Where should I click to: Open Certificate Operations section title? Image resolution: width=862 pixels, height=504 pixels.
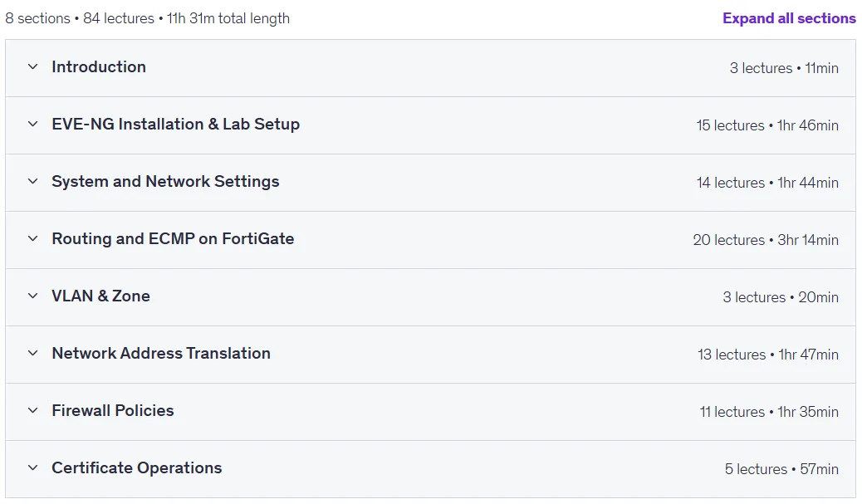(137, 467)
